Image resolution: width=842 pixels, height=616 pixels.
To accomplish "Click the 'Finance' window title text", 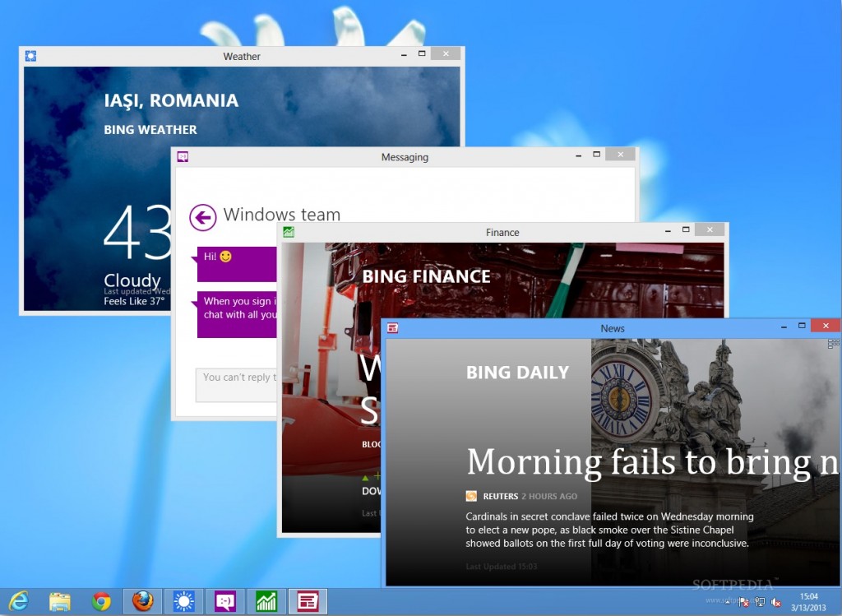I will click(502, 233).
